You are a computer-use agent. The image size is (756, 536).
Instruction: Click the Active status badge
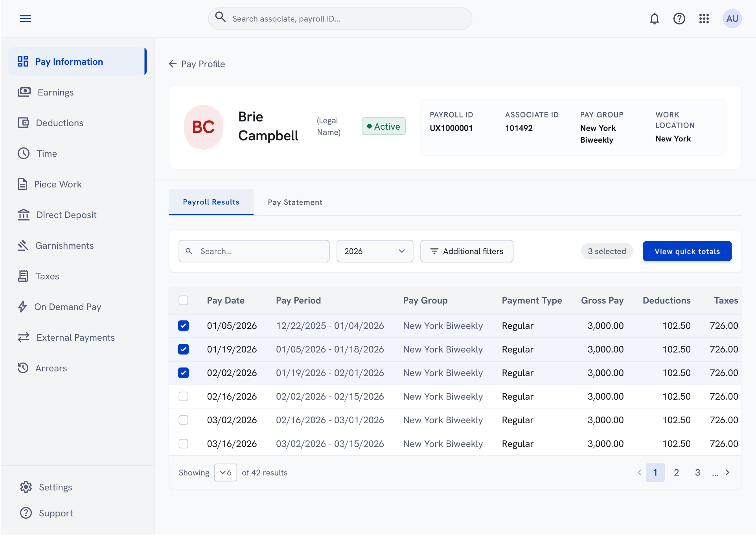pos(383,126)
